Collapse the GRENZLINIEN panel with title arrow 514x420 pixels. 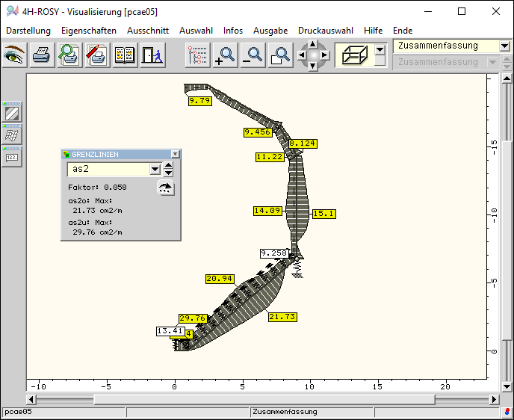click(x=175, y=154)
